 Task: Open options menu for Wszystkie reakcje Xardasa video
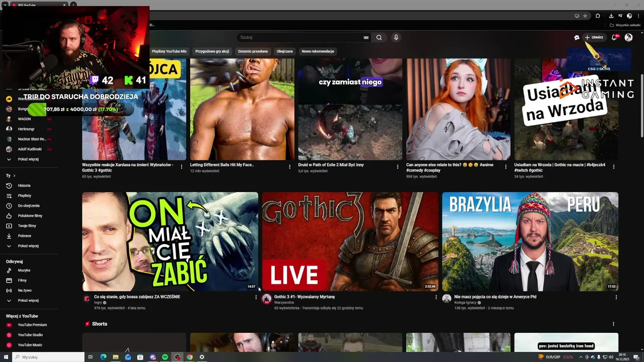pos(182,167)
